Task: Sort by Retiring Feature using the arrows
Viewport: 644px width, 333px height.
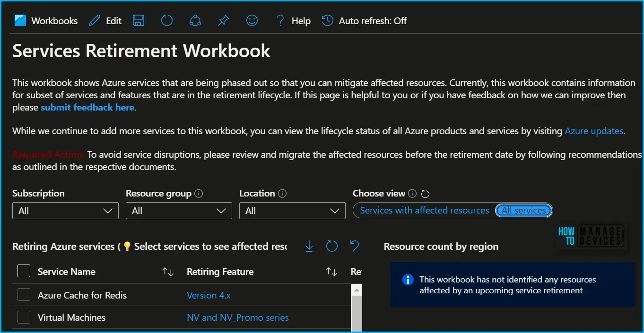Action: (331, 272)
